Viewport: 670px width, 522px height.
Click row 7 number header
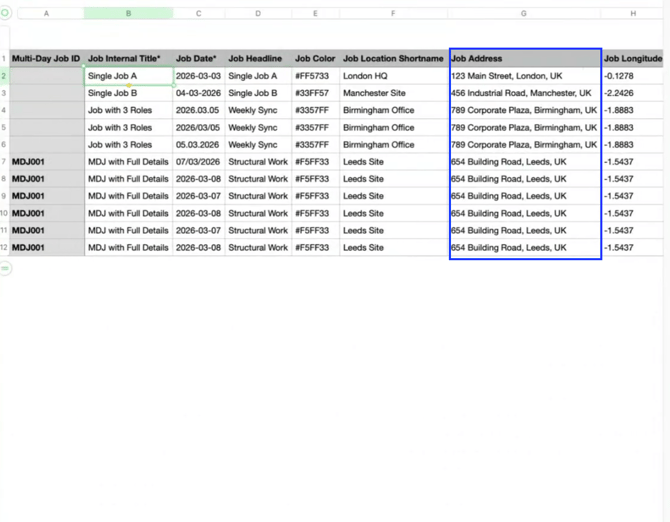[4, 162]
